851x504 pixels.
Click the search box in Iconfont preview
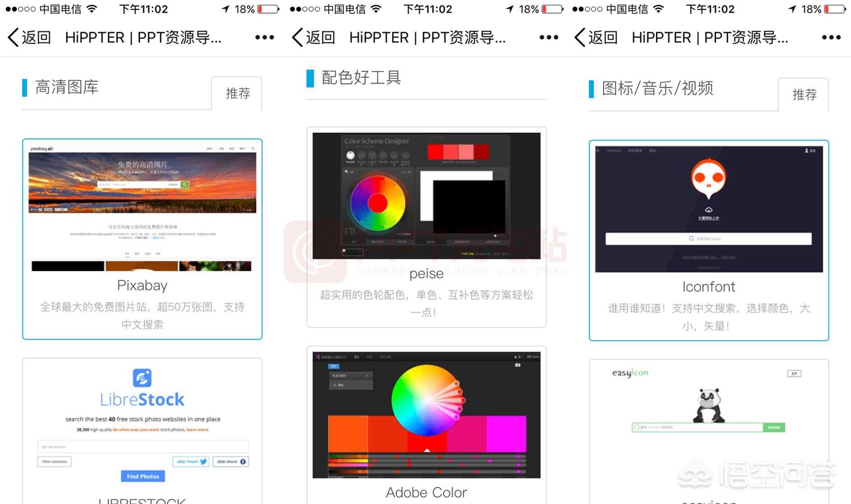tap(708, 239)
